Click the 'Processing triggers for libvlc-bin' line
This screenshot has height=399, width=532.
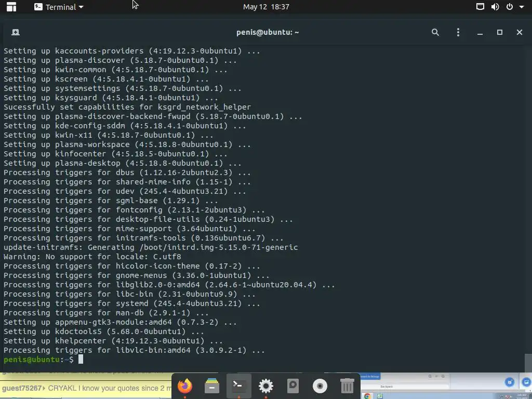click(x=134, y=350)
